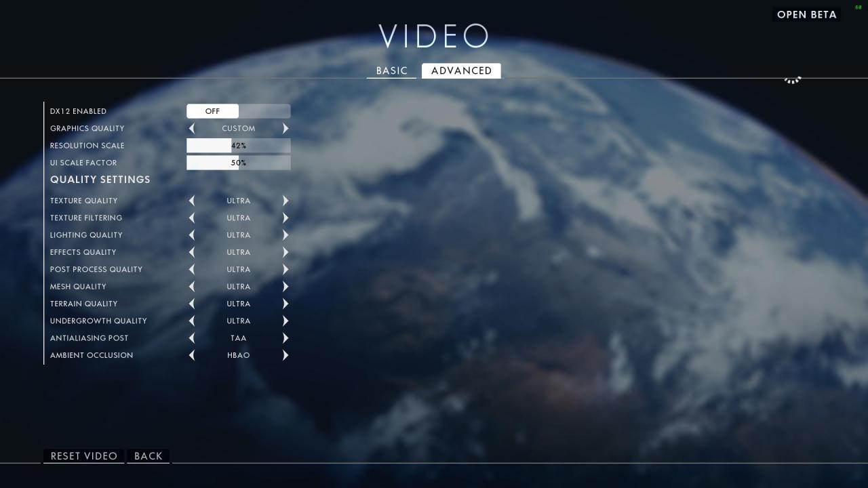Increase Terrain Quality with right arrow
This screenshot has width=868, height=488.
[285, 304]
